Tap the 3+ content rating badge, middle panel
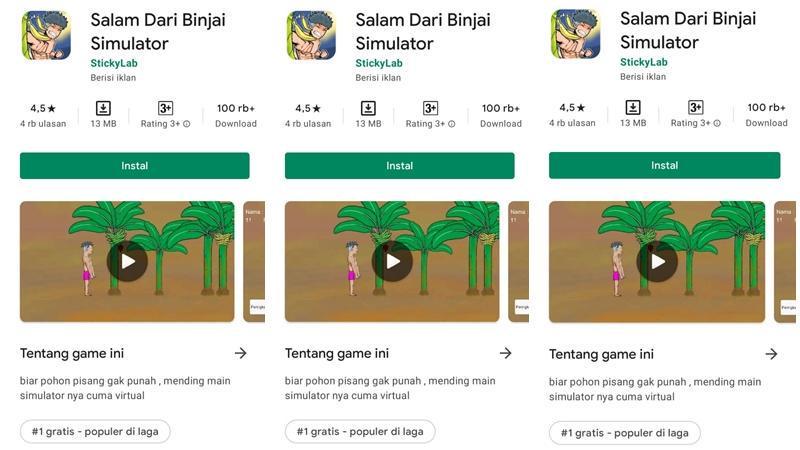The image size is (800, 450). pyautogui.click(x=430, y=108)
